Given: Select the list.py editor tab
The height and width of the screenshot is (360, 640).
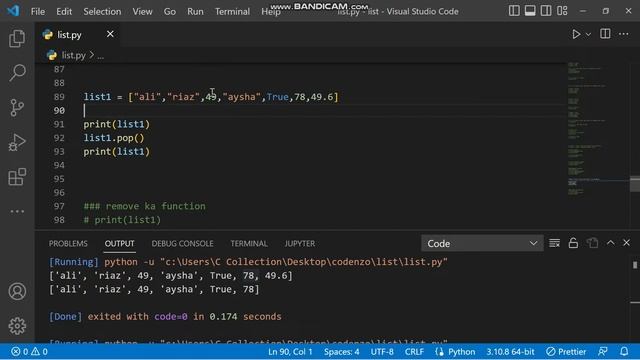Looking at the screenshot, I should [78, 34].
